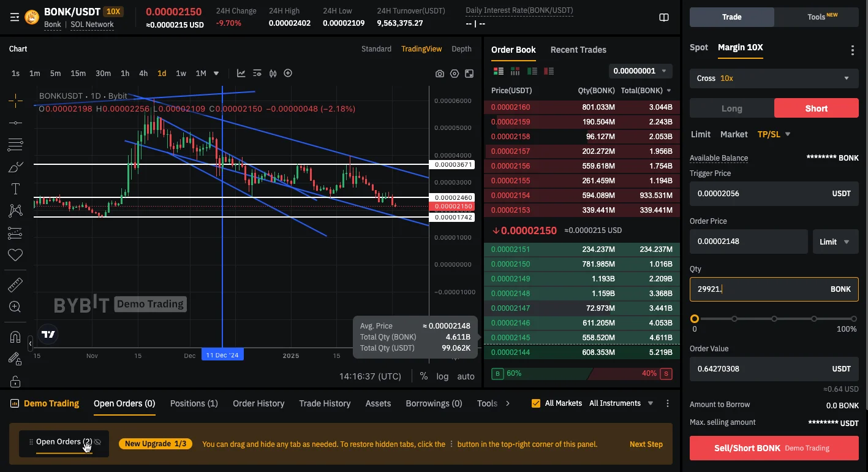Viewport: 868px width, 472px height.
Task: Open the three-dot menu in orders panel
Action: point(668,403)
